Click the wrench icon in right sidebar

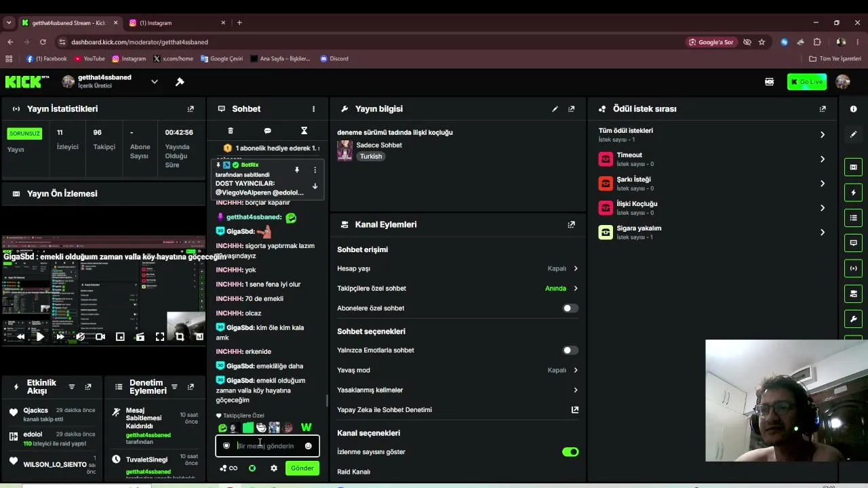point(853,319)
